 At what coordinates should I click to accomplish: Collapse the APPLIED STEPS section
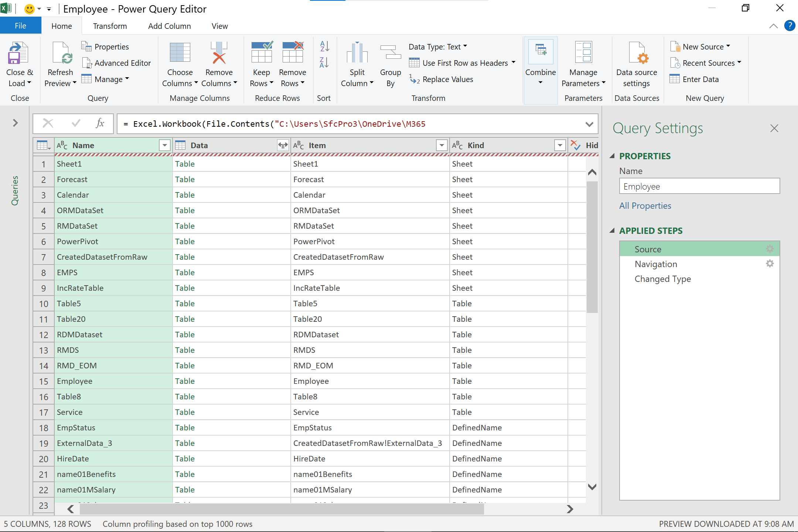(612, 231)
